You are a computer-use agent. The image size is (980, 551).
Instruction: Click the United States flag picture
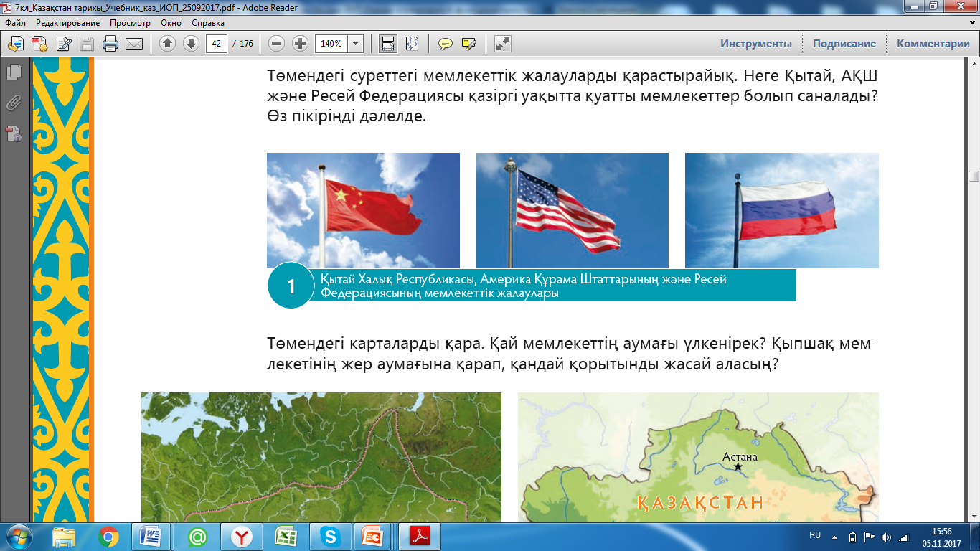click(573, 210)
